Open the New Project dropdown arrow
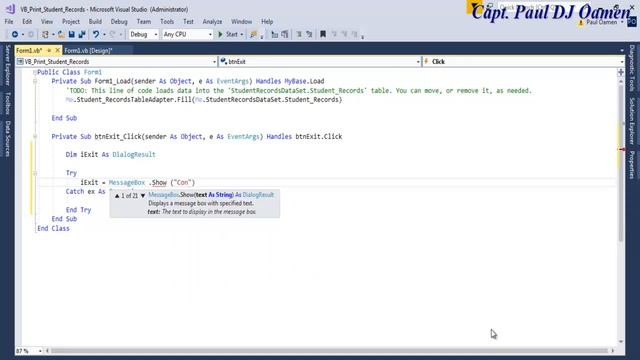This screenshot has width=640, height=360. (x=53, y=35)
